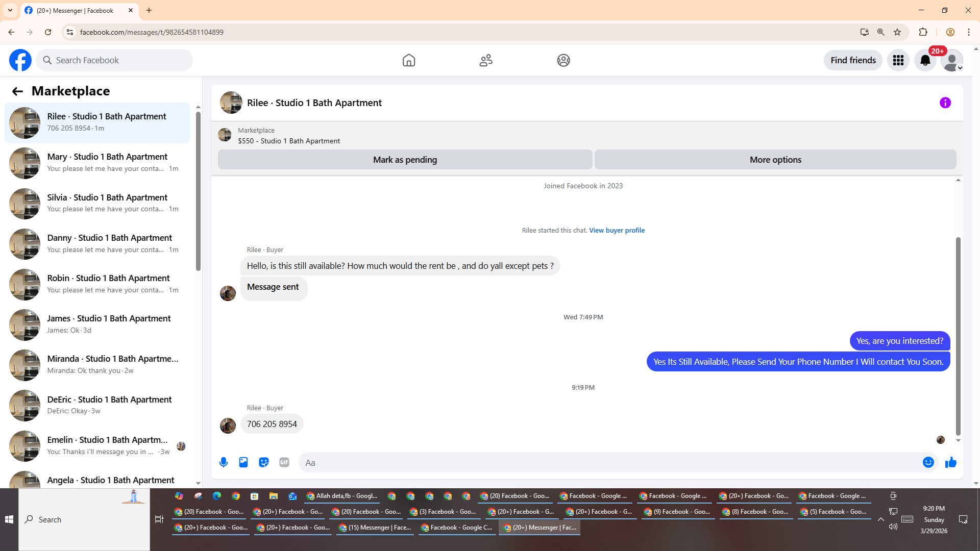
Task: Open Miranda Studio 1 Bath Apartment chat
Action: [x=97, y=365]
